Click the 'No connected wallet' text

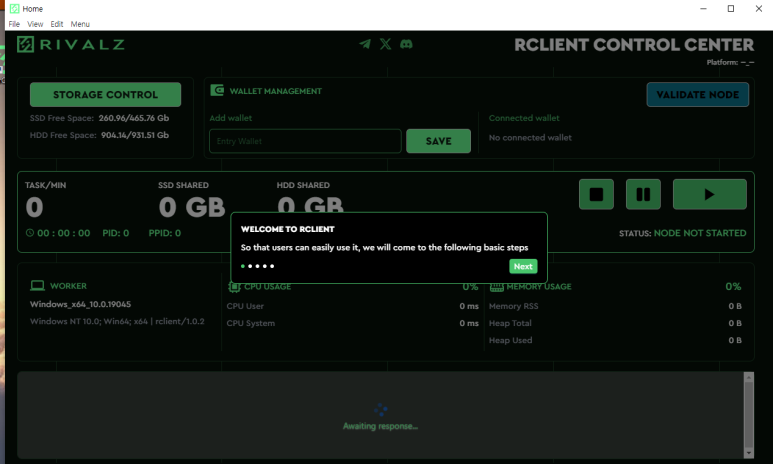(x=530, y=138)
